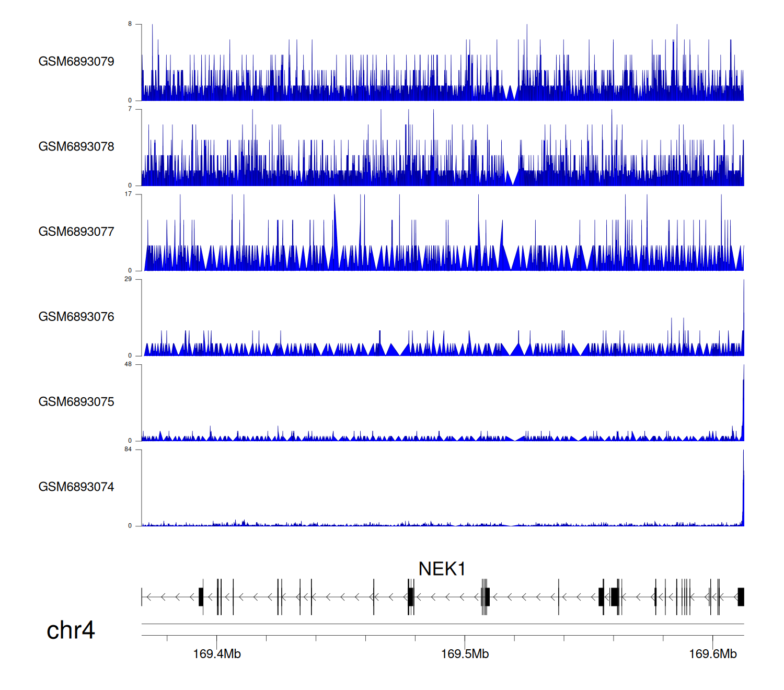784x690 pixels.
Task: Select the GSM6893074 track name
Action: click(x=76, y=487)
